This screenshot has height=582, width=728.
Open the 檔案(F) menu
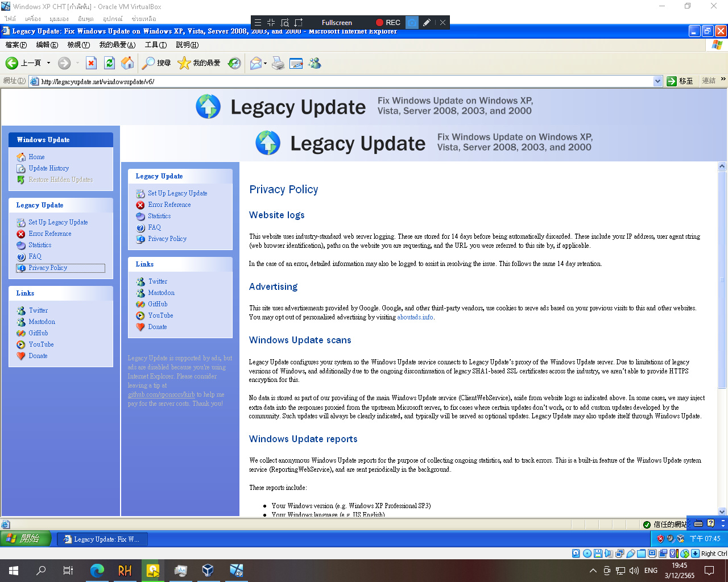point(16,45)
